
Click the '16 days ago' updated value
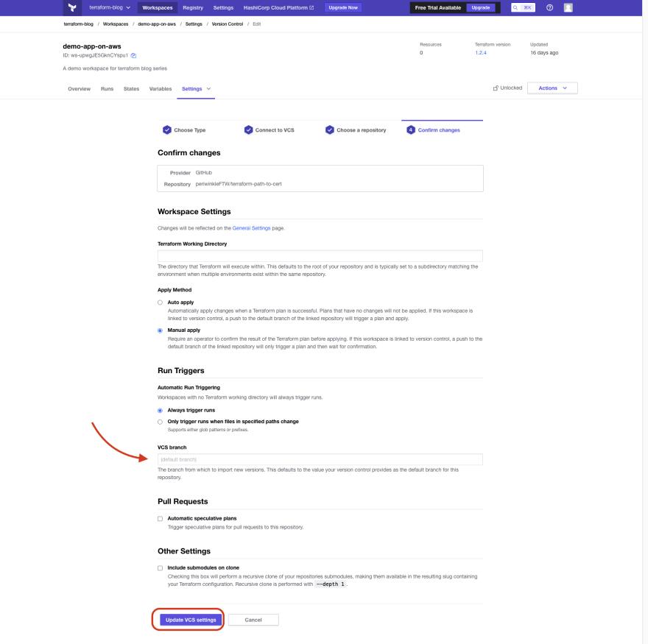click(544, 53)
